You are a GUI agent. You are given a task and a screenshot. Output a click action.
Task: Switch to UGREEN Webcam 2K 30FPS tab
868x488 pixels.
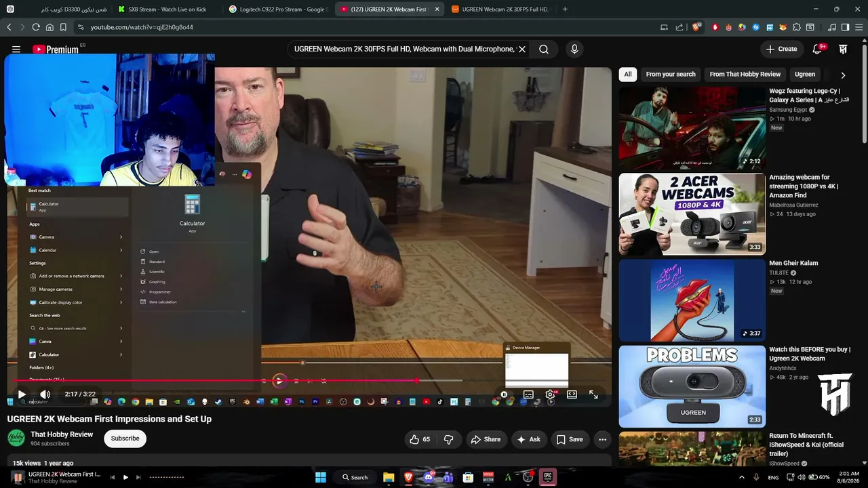500,9
